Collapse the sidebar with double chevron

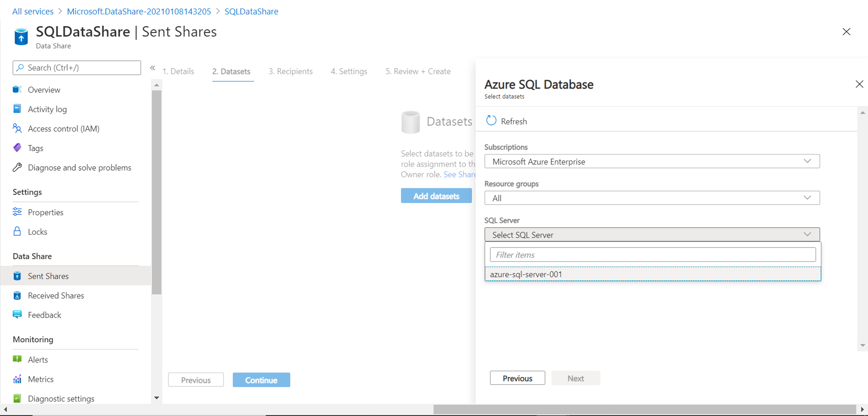coord(153,68)
